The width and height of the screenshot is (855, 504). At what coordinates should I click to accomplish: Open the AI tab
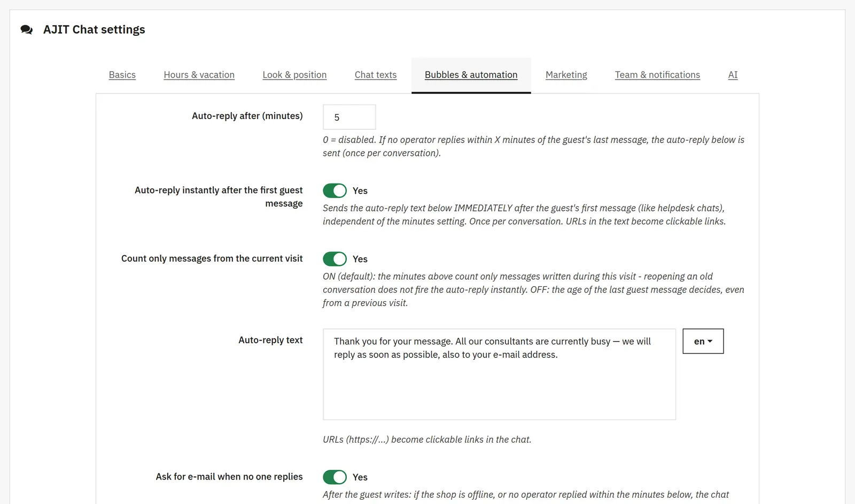click(733, 75)
